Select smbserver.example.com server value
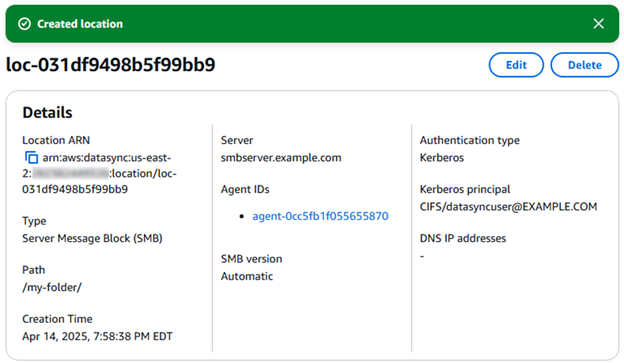This screenshot has width=624, height=363. [x=281, y=158]
